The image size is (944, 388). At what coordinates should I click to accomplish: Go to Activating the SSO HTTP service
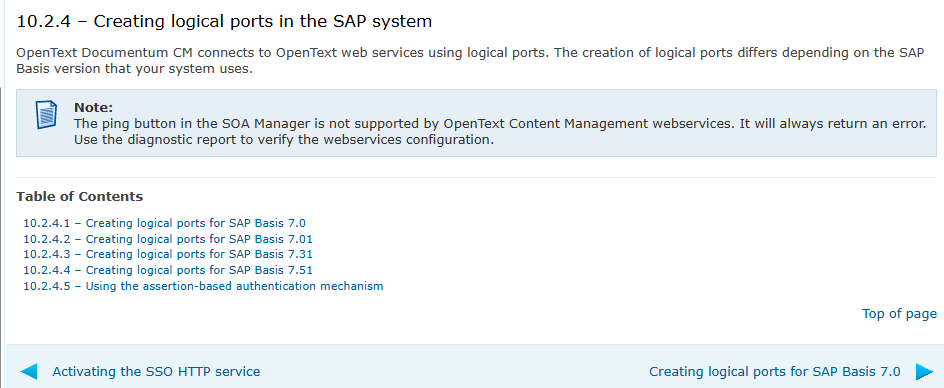[x=157, y=372]
